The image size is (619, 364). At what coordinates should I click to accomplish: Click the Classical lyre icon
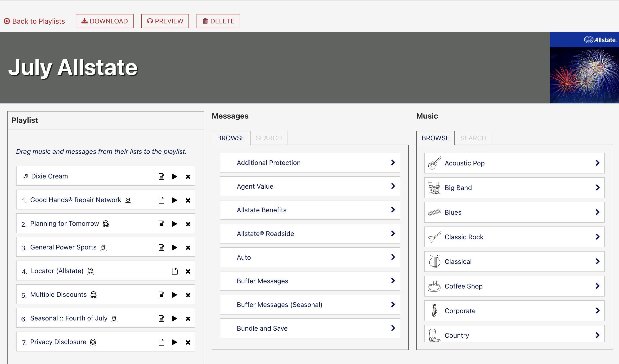pyautogui.click(x=435, y=262)
